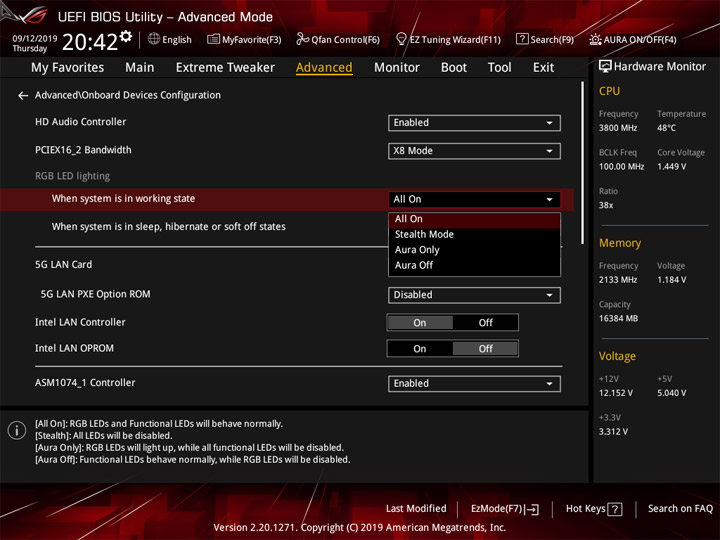
Task: Open the Extreme Tweaker tab
Action: coord(225,68)
